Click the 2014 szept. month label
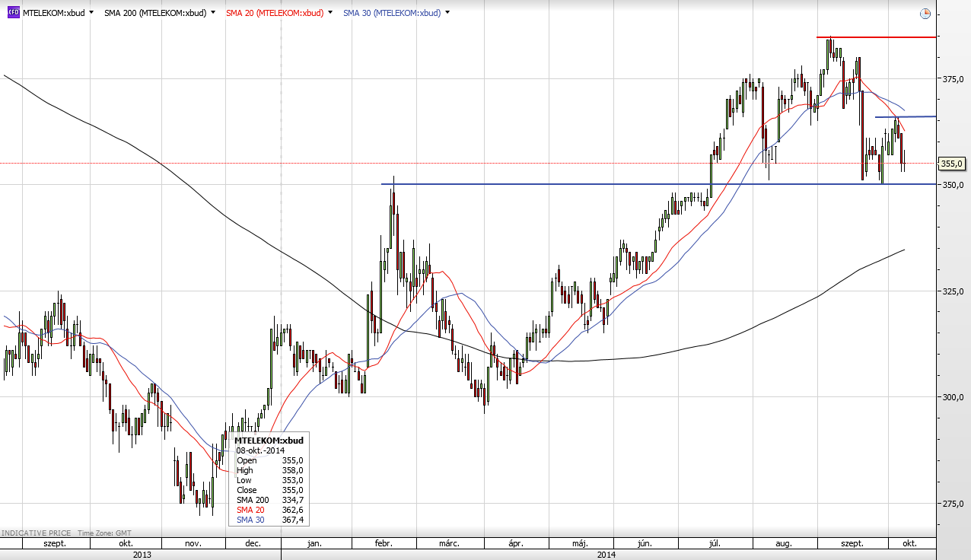The height and width of the screenshot is (560, 971). click(x=852, y=544)
